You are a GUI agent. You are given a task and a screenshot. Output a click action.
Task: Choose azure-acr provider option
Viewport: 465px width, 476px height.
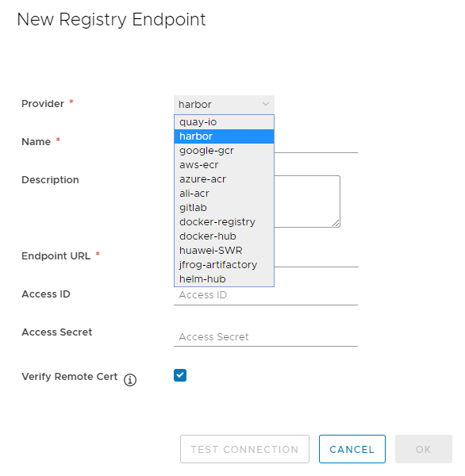[x=224, y=179]
